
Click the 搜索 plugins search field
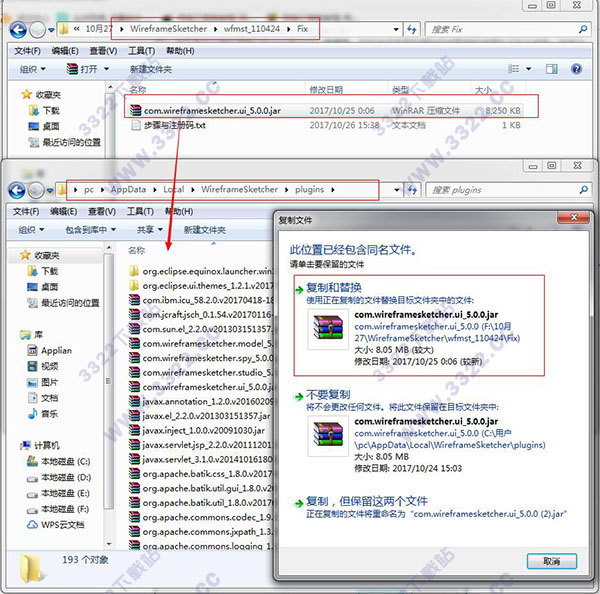507,190
